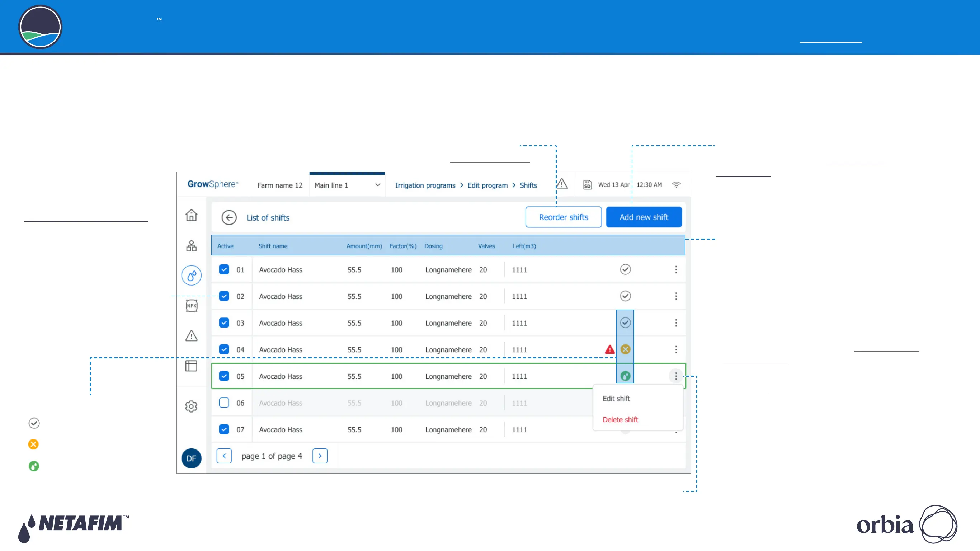Viewport: 980px width, 551px height.
Task: Click the Wed 13 Apr date display
Action: click(x=614, y=184)
